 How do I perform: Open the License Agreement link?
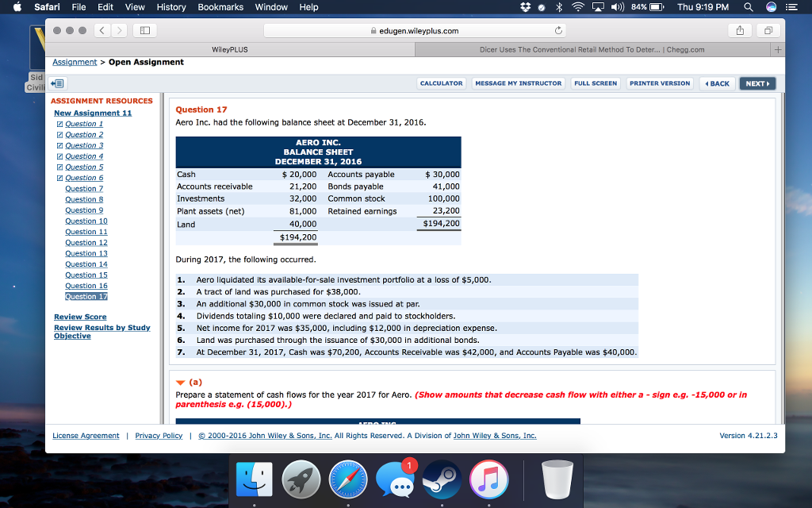coord(86,436)
